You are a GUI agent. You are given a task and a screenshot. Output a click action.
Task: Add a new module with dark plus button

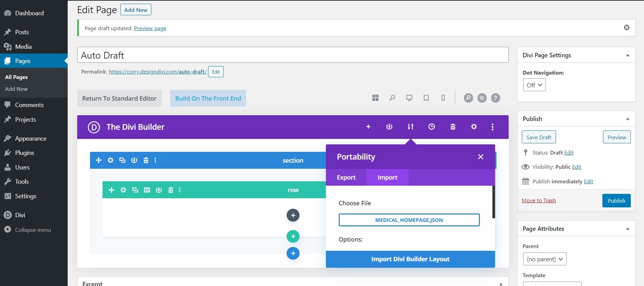point(293,215)
